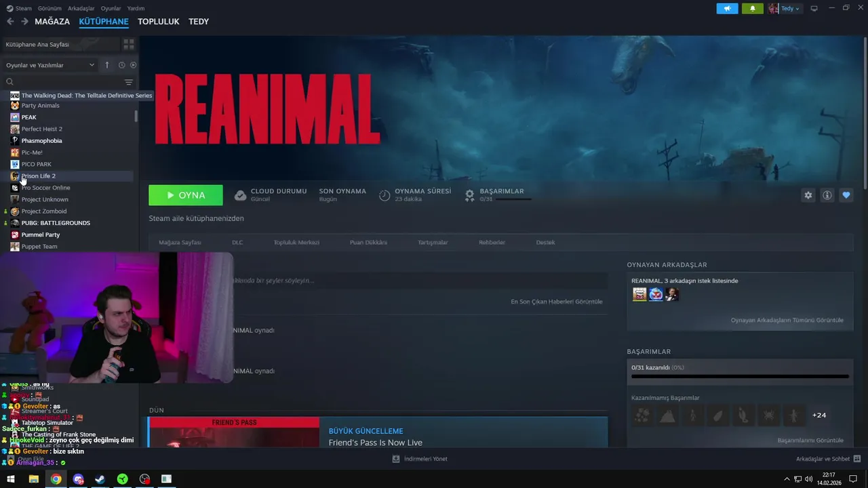The width and height of the screenshot is (868, 488).
Task: Click En Son Çıkan Haberleri Görüntüle
Action: (x=556, y=302)
